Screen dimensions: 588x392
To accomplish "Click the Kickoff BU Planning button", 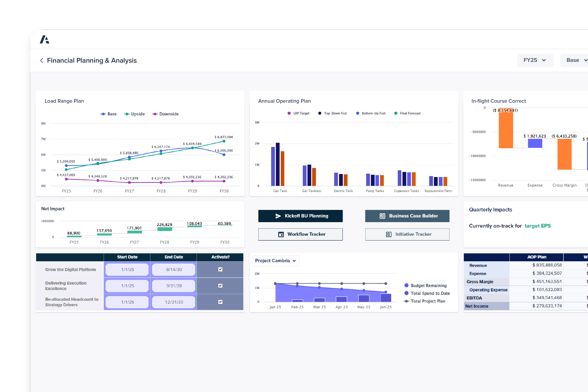I will (300, 216).
